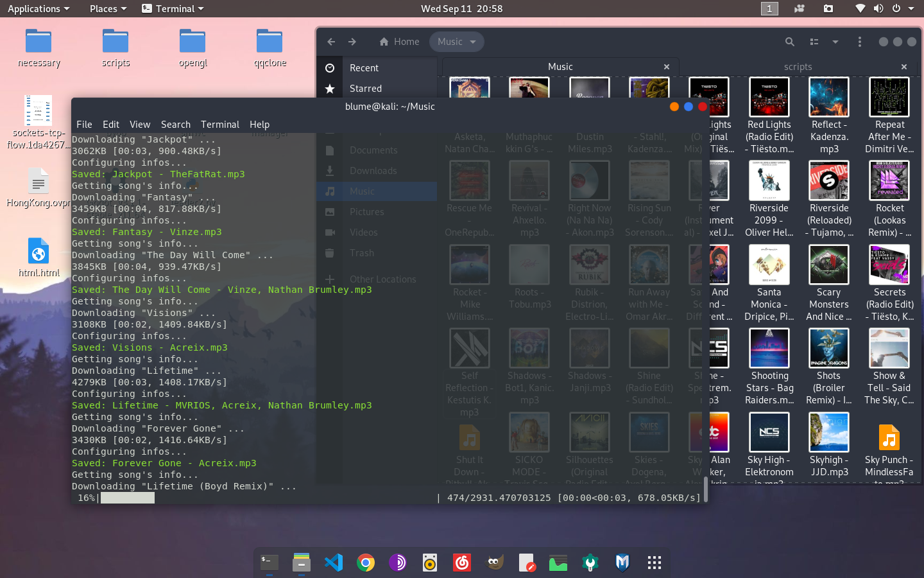Select Riverside 2099 - Oliver Hel... file

tap(769, 200)
